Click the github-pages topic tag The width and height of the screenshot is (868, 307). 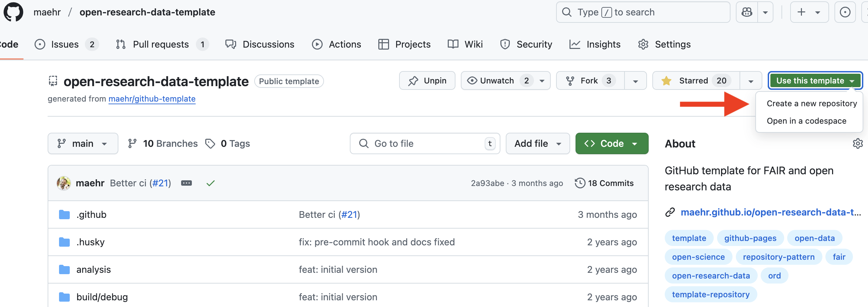pos(750,238)
